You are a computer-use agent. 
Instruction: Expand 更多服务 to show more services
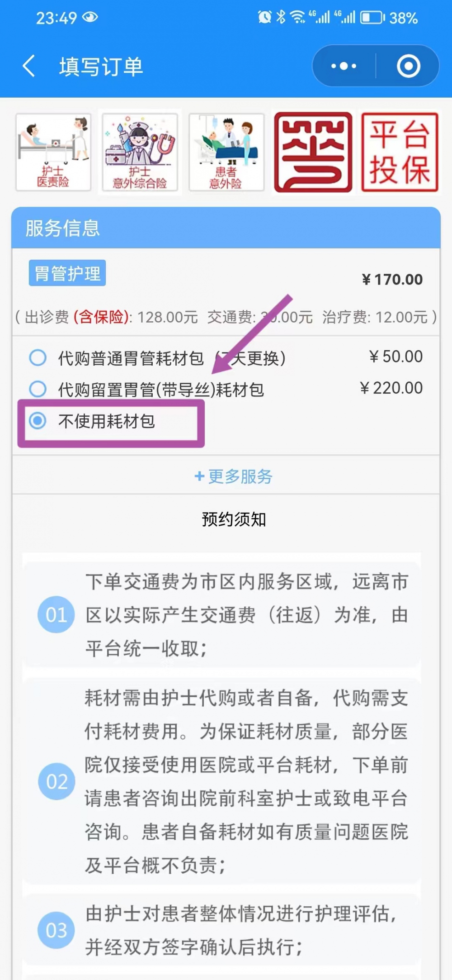click(x=233, y=476)
